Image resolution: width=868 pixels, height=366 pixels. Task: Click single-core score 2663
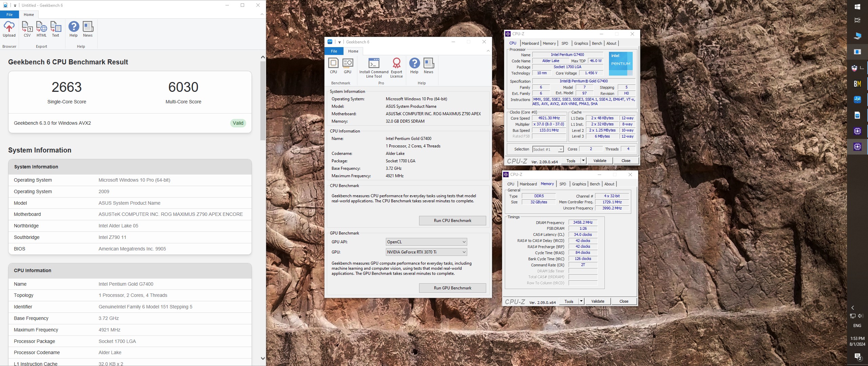click(x=67, y=87)
